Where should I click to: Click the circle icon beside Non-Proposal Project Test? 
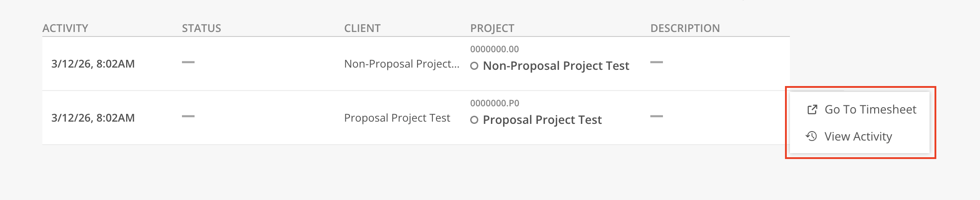[x=474, y=66]
